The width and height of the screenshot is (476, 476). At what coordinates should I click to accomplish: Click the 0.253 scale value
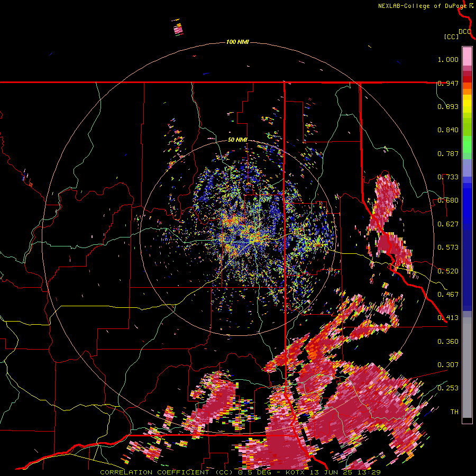click(x=448, y=388)
